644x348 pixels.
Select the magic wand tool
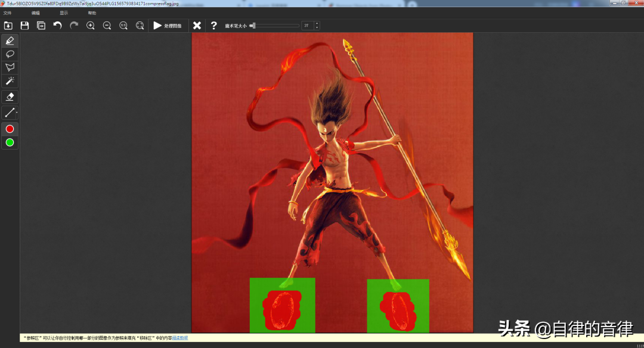tap(10, 81)
